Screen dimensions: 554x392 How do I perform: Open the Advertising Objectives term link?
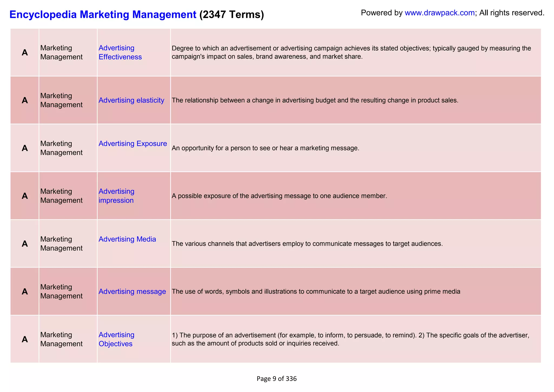(x=116, y=339)
